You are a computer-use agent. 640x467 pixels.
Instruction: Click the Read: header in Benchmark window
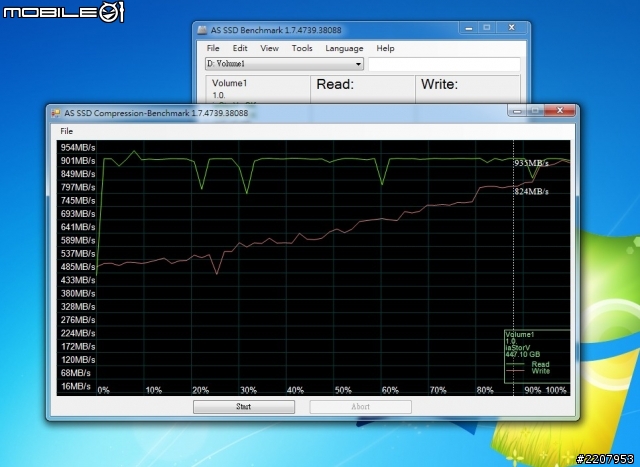(x=335, y=85)
